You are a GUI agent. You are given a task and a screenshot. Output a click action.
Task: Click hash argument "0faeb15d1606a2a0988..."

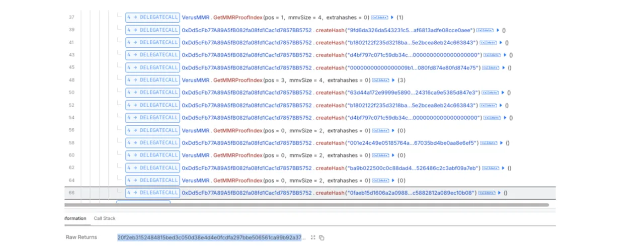pyautogui.click(x=411, y=193)
